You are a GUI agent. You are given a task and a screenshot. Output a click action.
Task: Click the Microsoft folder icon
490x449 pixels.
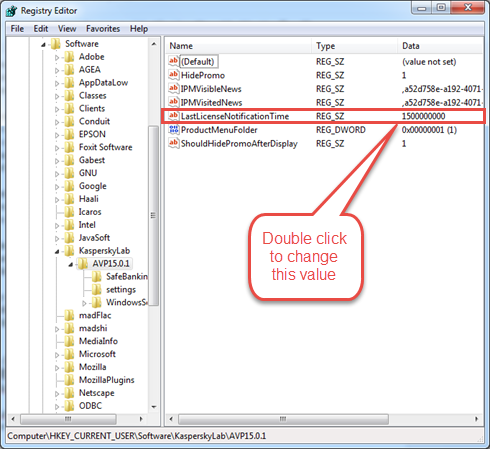[69, 354]
